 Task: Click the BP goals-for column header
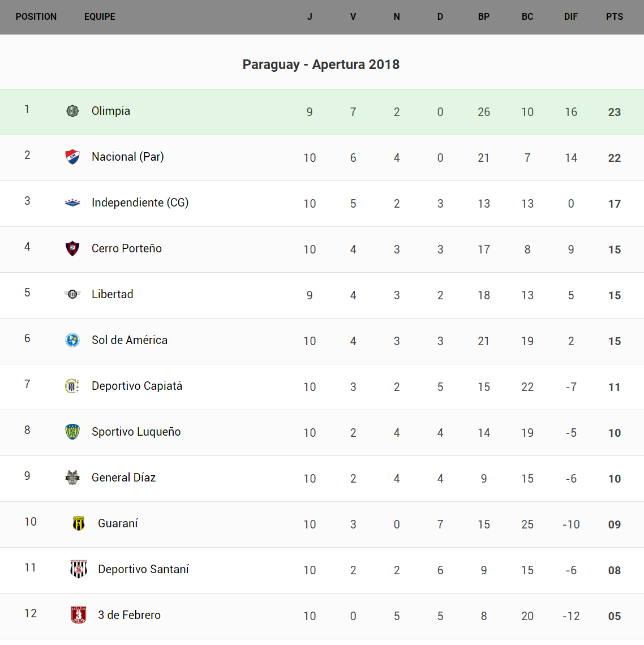tap(484, 17)
